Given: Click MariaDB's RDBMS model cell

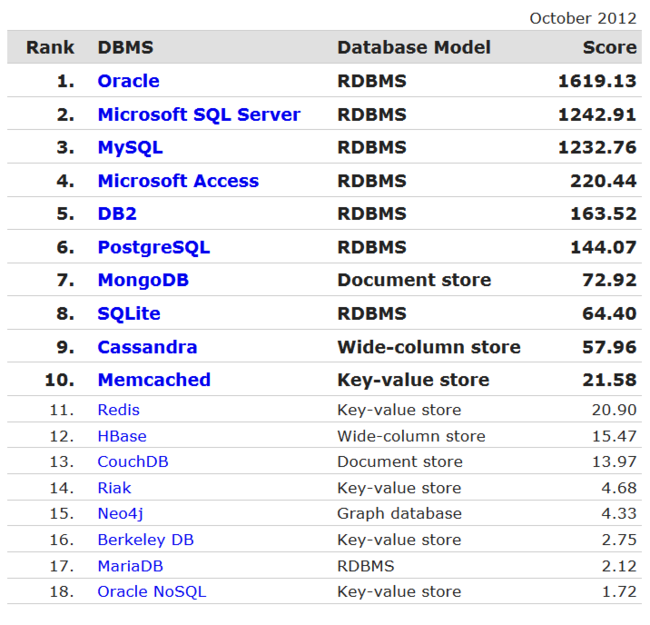Looking at the screenshot, I should point(366,566).
